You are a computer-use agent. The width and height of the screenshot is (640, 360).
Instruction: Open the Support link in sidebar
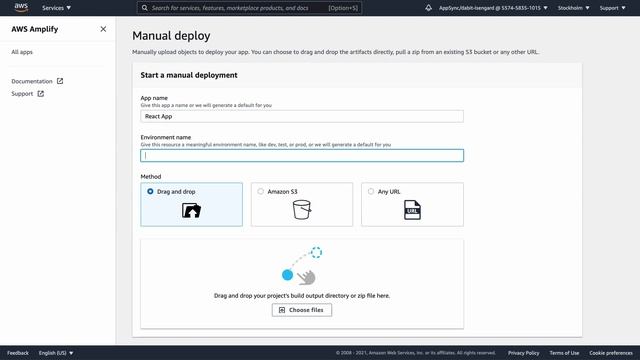pos(22,94)
